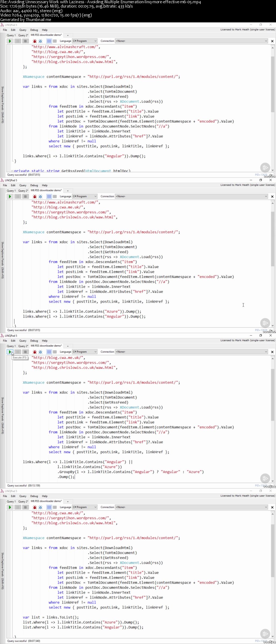Screen dimensions: 276x644
Task: Close the query tab with X in top frame
Action: click(x=272, y=41)
